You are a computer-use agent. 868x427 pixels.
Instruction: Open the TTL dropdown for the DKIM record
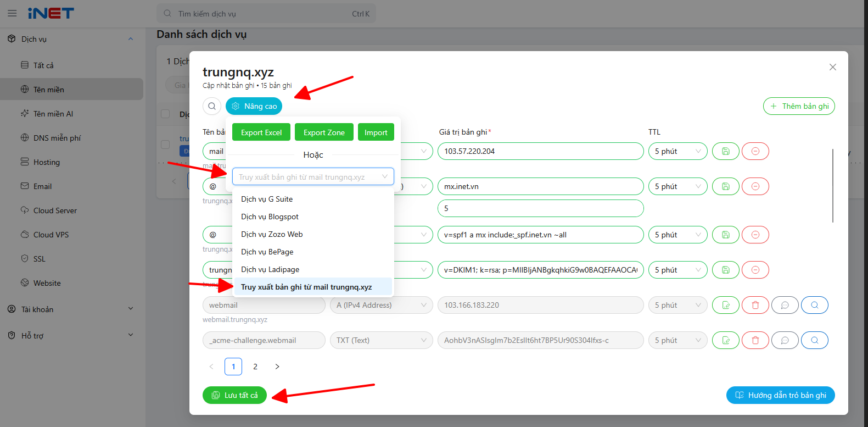click(x=678, y=270)
